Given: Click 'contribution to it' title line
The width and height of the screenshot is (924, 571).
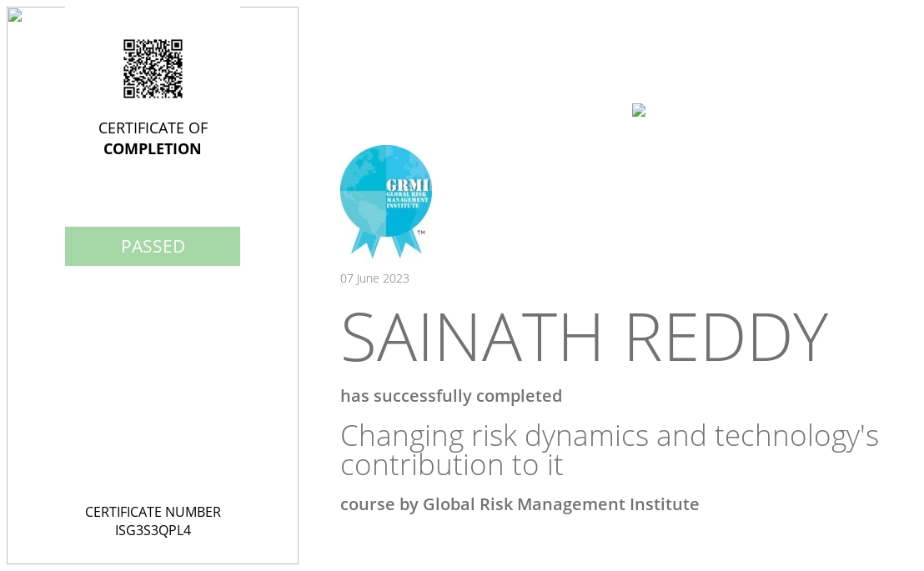Looking at the screenshot, I should (451, 465).
